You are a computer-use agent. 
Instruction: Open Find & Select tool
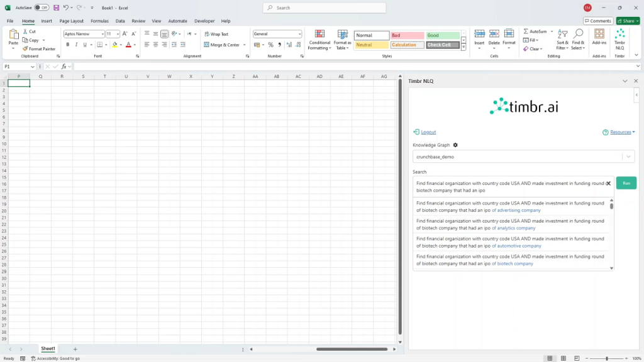point(578,40)
